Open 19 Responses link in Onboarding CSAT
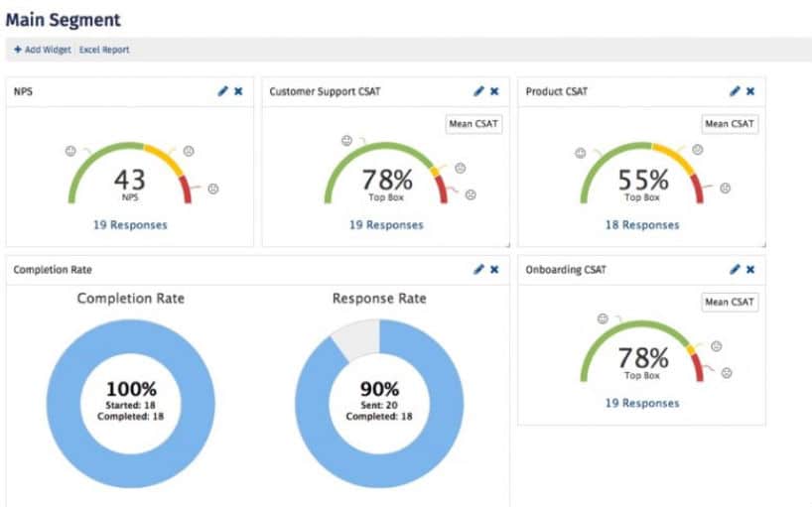This screenshot has height=507, width=812. pos(642,403)
